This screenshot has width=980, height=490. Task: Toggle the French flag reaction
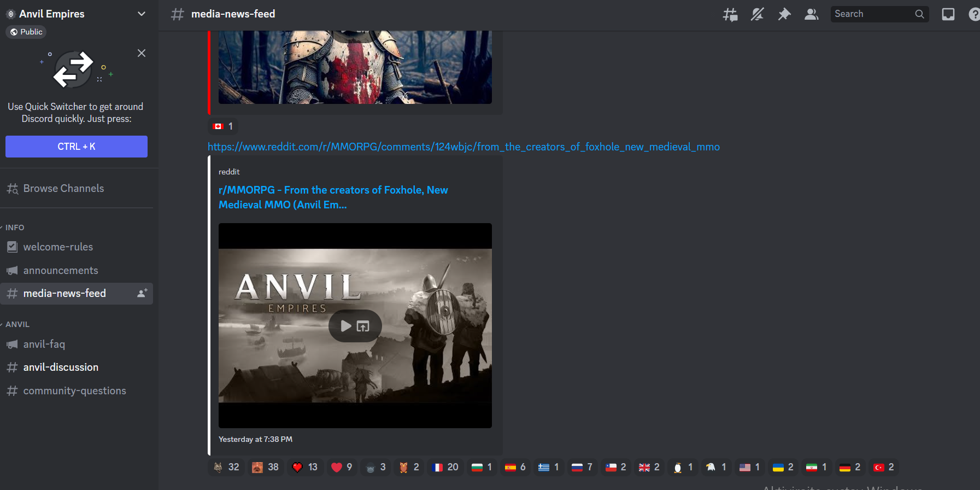coord(445,467)
